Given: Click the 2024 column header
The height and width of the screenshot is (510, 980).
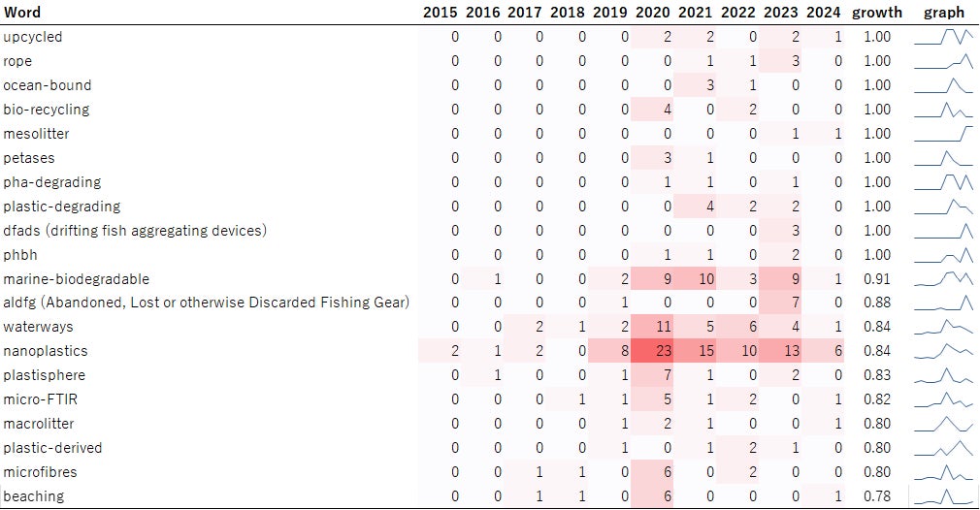Looking at the screenshot, I should pyautogui.click(x=823, y=13).
